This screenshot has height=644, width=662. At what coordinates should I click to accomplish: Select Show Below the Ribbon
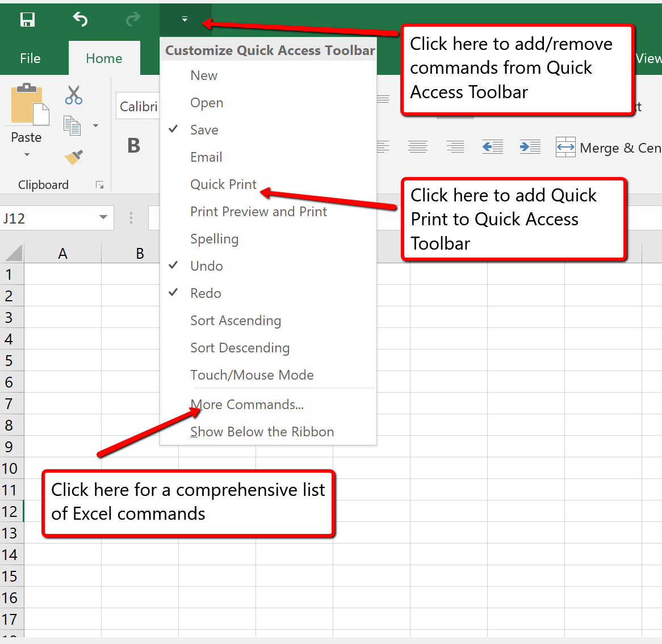[262, 432]
